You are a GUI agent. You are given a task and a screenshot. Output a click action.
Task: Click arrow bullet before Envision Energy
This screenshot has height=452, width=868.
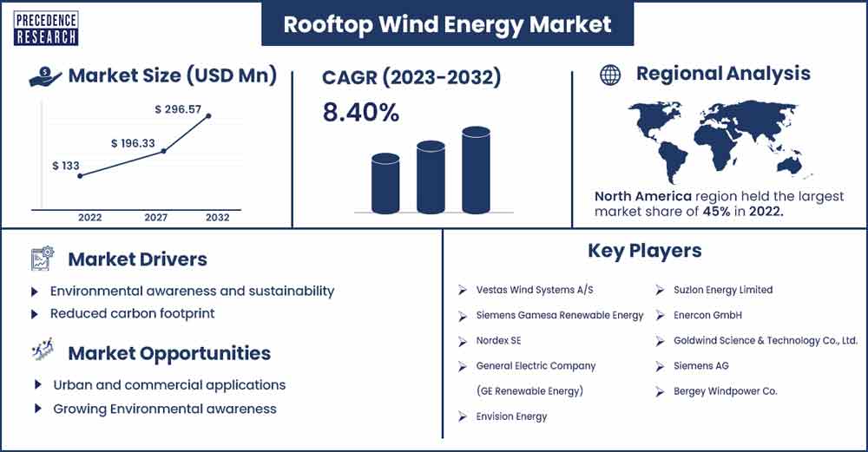click(x=463, y=416)
